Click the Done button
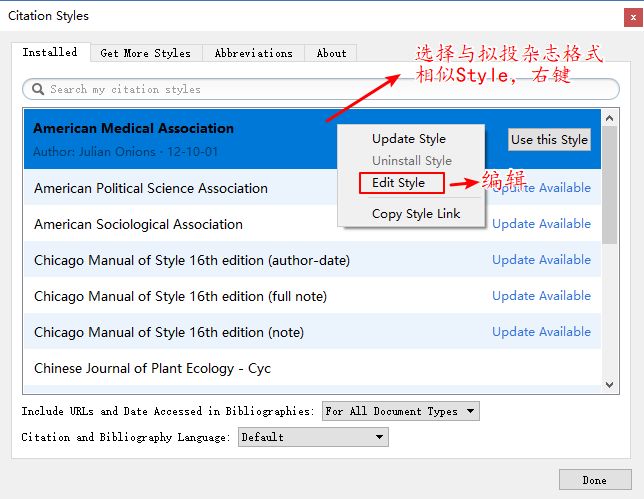The width and height of the screenshot is (644, 499). pos(594,480)
